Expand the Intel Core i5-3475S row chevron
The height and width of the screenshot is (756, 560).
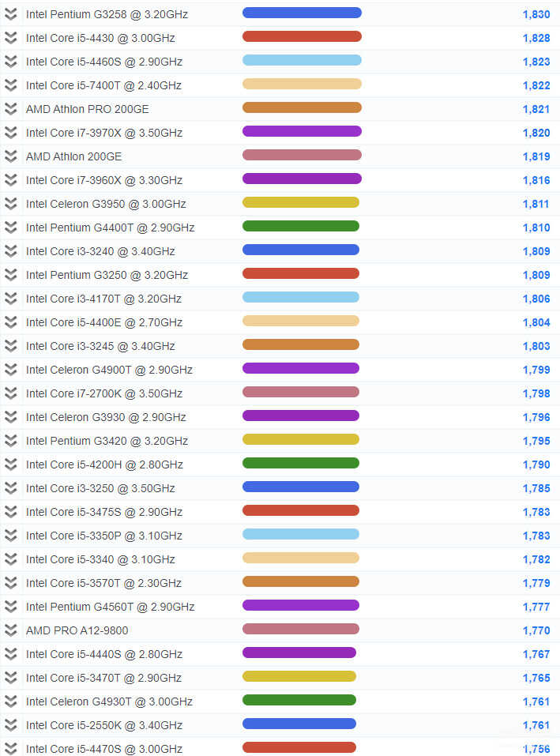click(10, 512)
